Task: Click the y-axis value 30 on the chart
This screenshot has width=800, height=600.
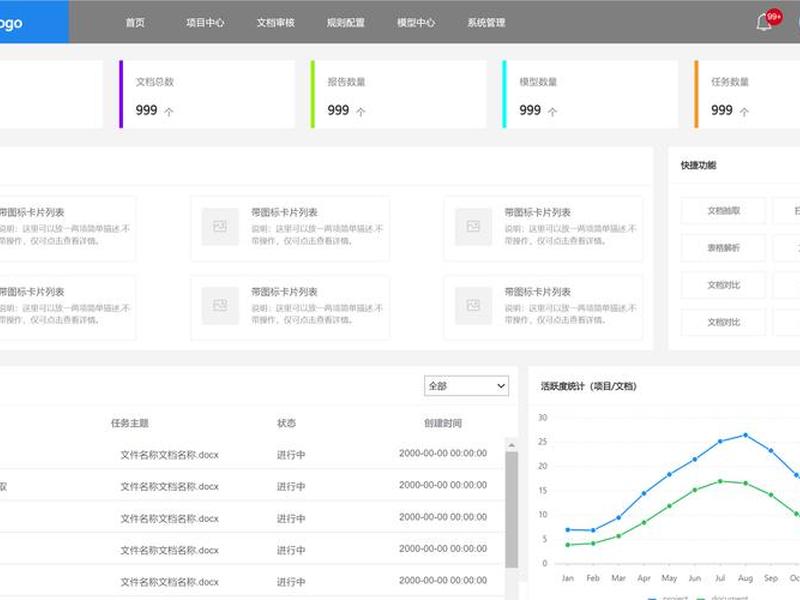Action: 543,417
